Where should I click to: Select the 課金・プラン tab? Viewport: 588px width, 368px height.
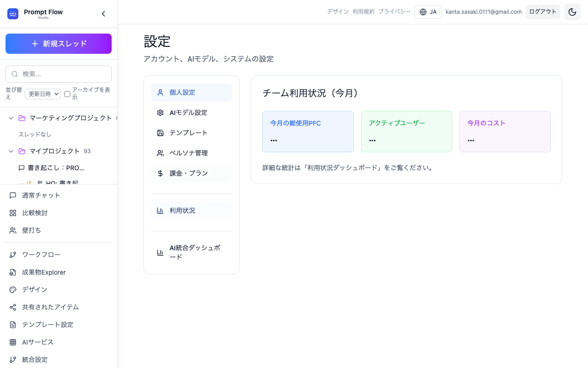coord(192,173)
